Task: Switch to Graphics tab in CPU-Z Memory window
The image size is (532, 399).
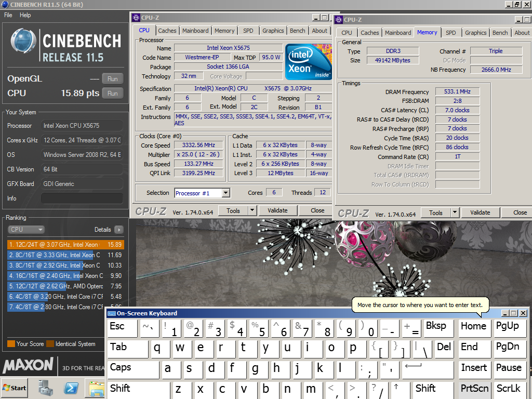Action: (476, 33)
